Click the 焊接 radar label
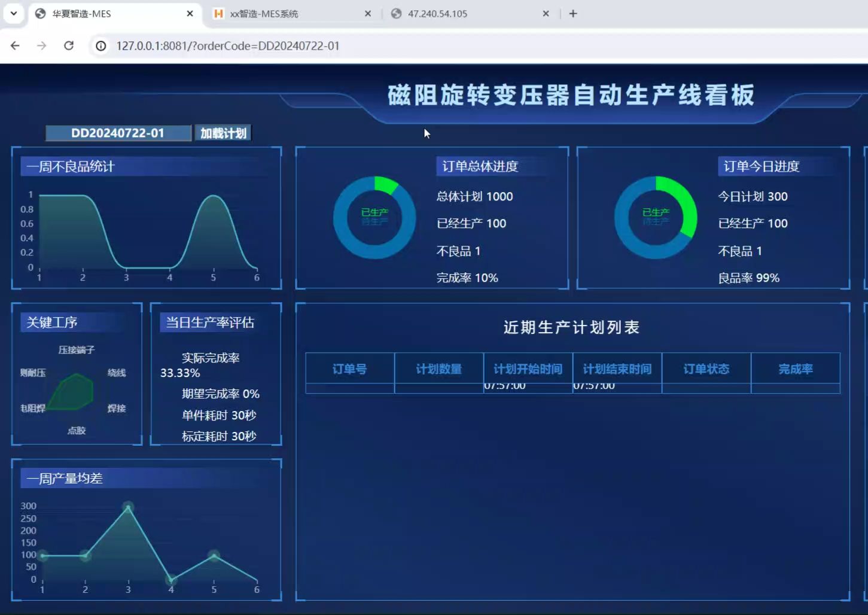 pyautogui.click(x=117, y=408)
